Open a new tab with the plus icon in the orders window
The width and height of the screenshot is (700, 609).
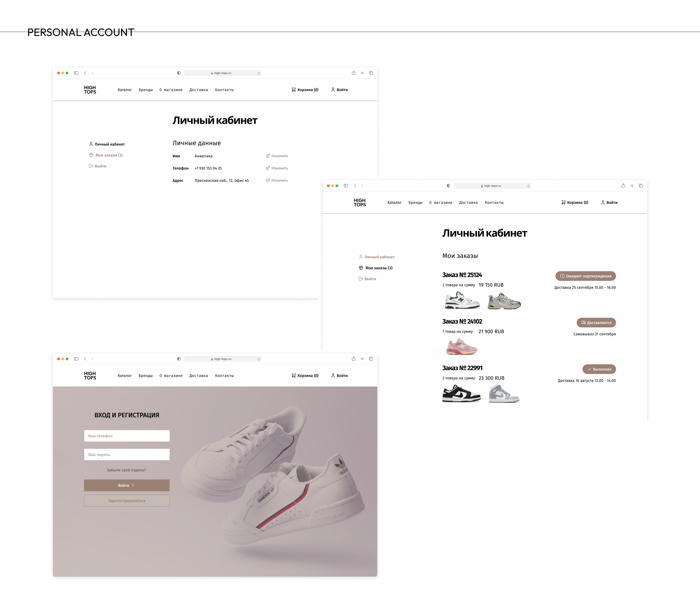[x=632, y=186]
